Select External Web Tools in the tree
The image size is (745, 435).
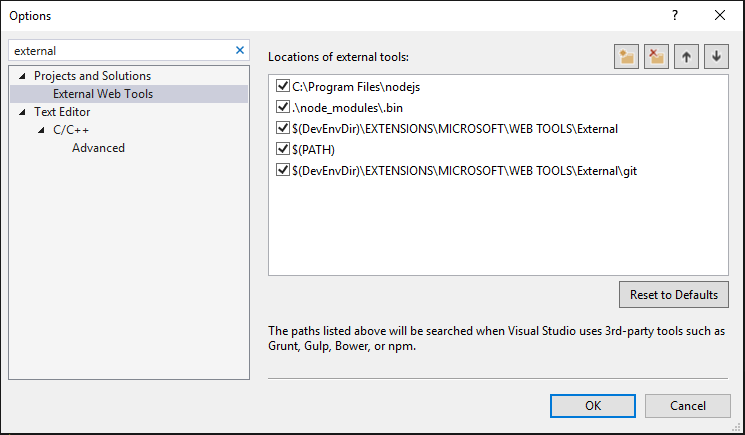click(x=103, y=94)
